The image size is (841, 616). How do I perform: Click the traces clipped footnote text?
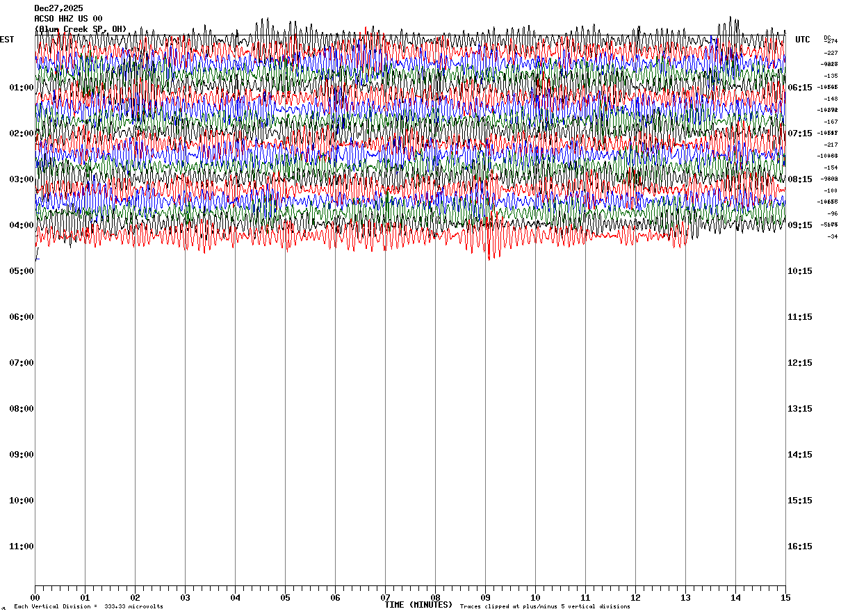pyautogui.click(x=545, y=607)
